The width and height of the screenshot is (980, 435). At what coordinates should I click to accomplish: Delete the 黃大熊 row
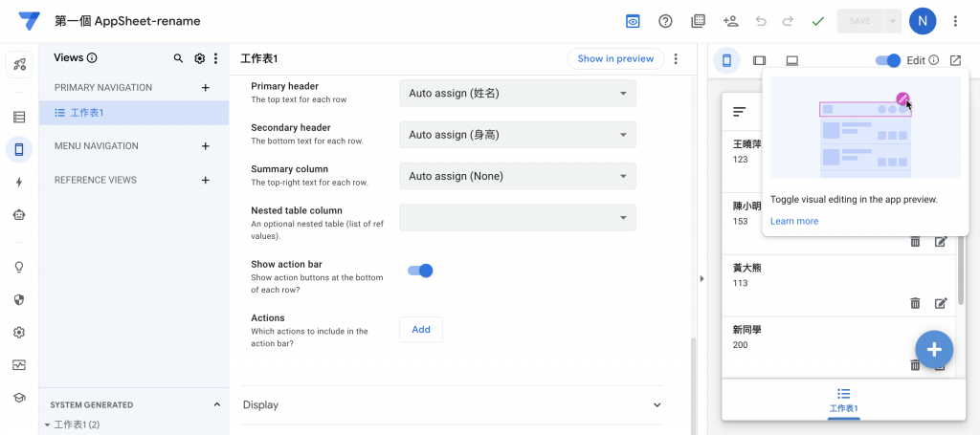915,303
